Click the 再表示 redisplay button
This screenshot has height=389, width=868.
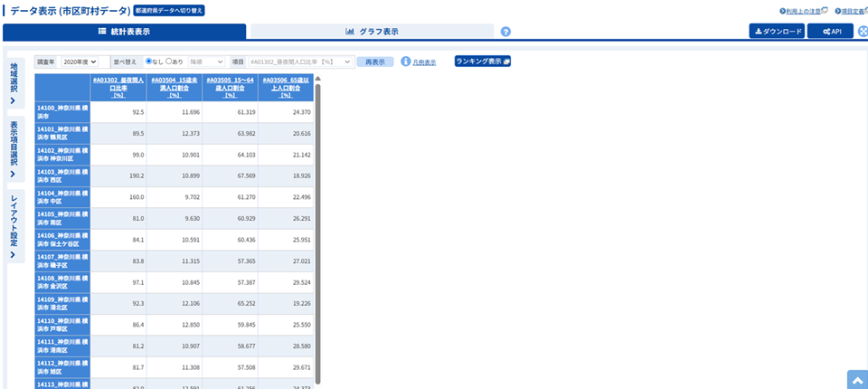tap(374, 62)
